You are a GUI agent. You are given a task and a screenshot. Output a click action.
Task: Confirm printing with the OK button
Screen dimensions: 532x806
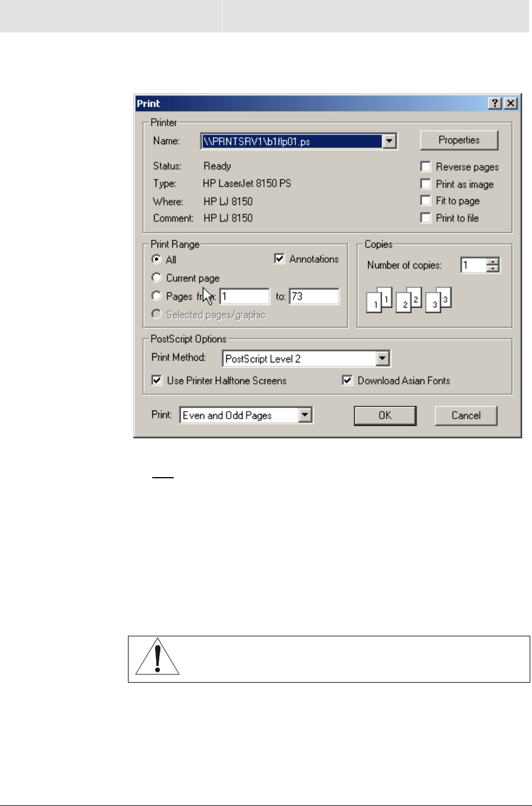pyautogui.click(x=385, y=415)
